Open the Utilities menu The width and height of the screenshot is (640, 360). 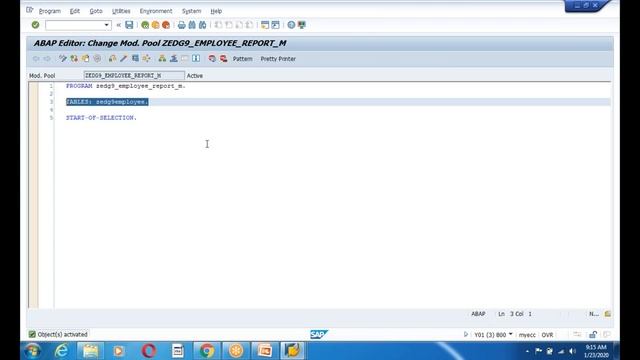coord(121,11)
